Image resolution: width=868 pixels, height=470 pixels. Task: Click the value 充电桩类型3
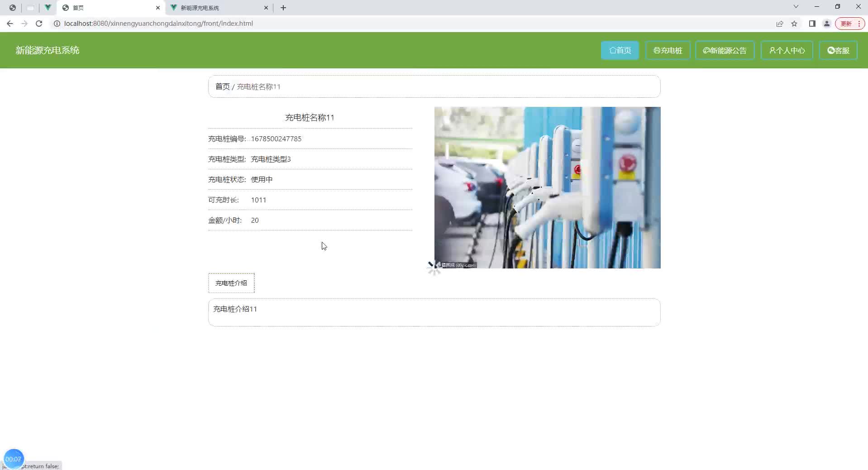point(271,159)
